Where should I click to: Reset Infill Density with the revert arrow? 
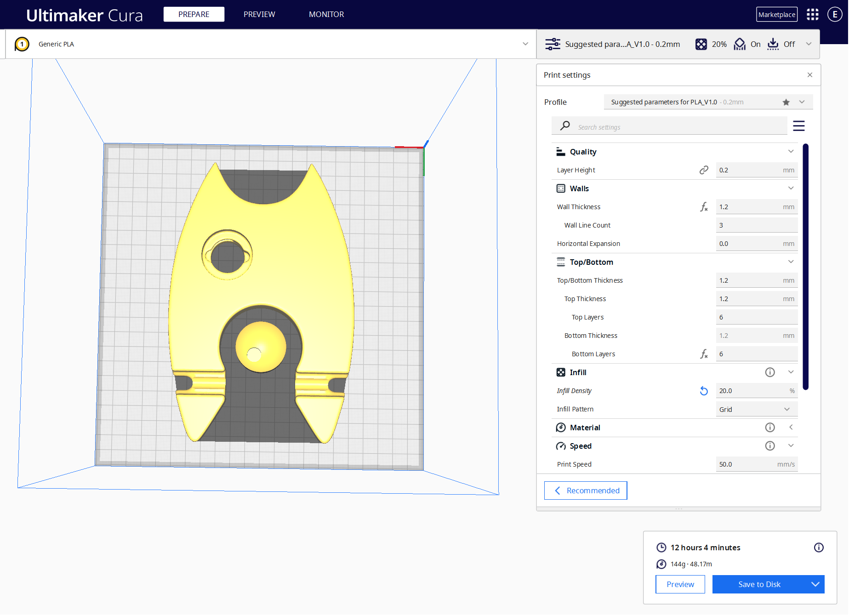coord(703,391)
